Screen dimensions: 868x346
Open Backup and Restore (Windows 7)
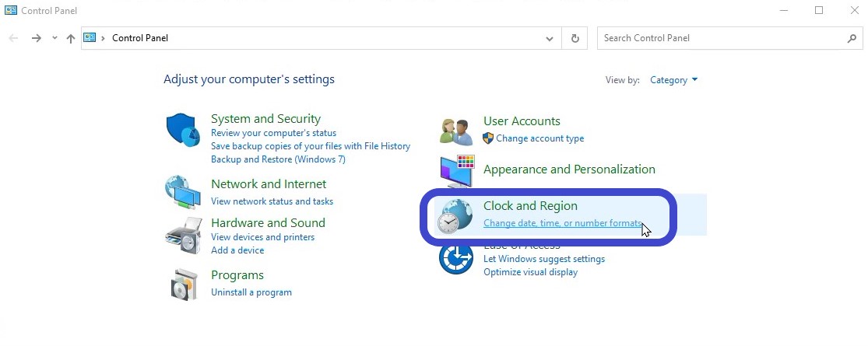[278, 159]
